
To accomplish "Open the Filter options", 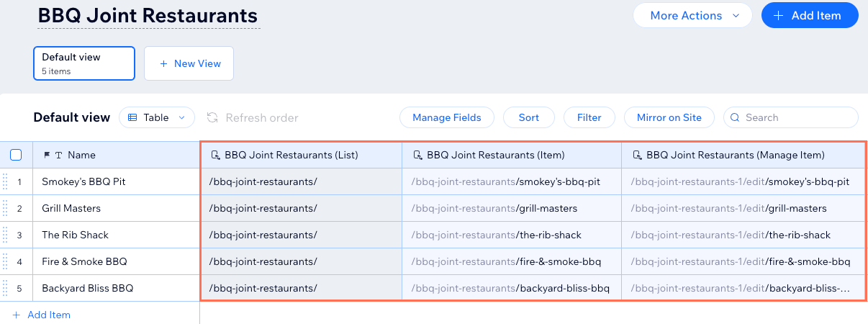I will 589,117.
